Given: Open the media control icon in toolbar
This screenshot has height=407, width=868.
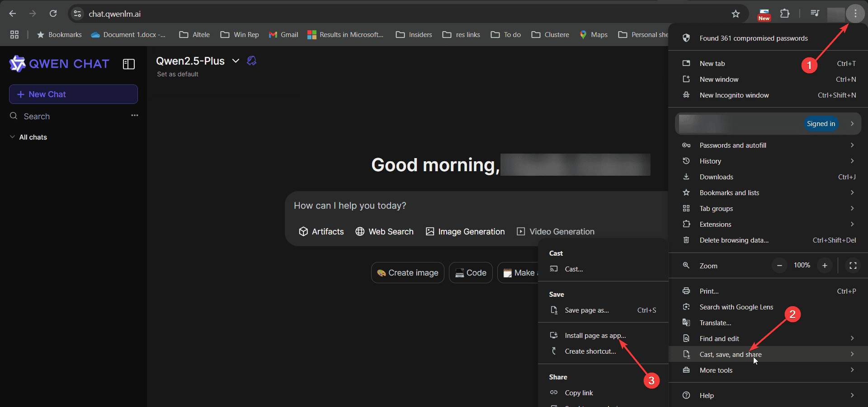Looking at the screenshot, I should [815, 14].
